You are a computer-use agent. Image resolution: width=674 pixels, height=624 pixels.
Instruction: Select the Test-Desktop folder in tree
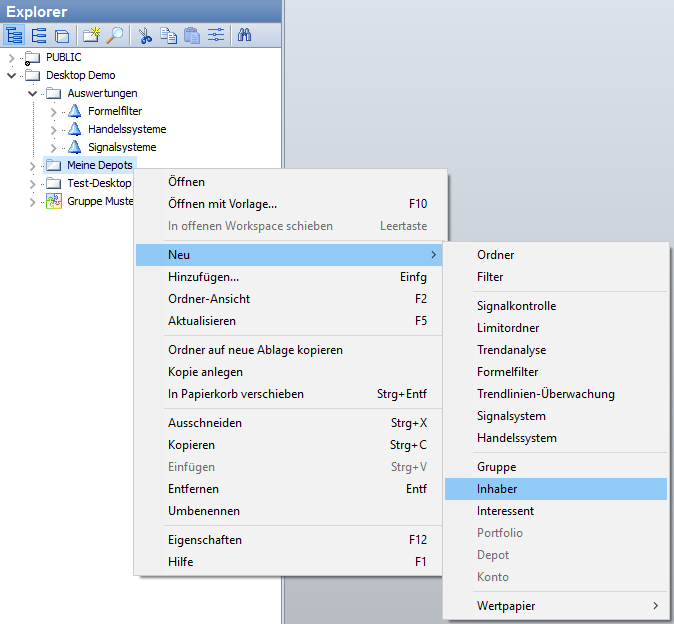(x=98, y=183)
